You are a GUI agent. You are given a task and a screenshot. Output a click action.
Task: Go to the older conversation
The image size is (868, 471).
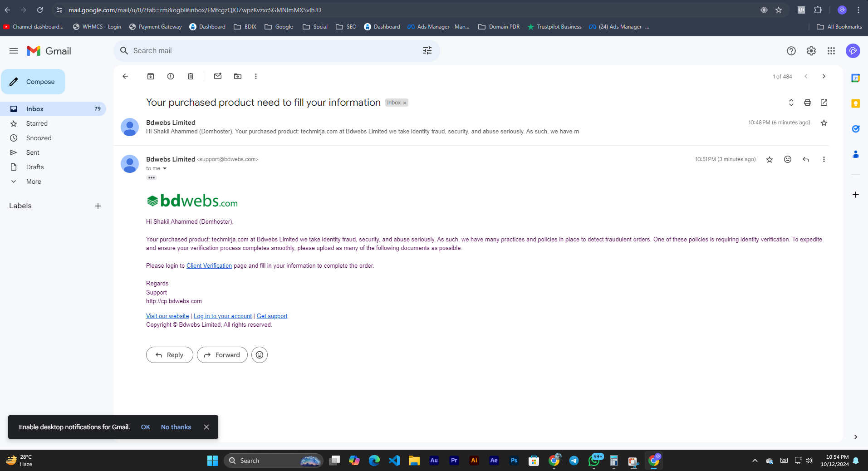click(x=824, y=76)
